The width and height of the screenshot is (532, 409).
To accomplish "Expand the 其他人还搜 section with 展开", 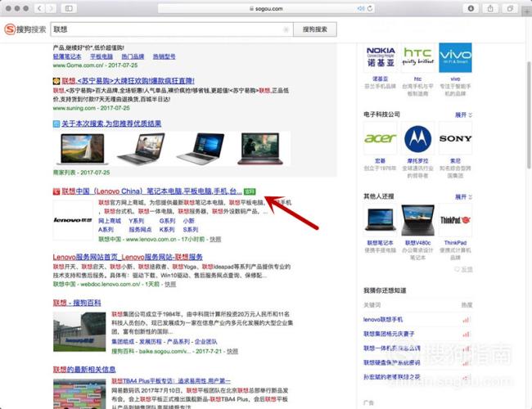I will tap(463, 196).
